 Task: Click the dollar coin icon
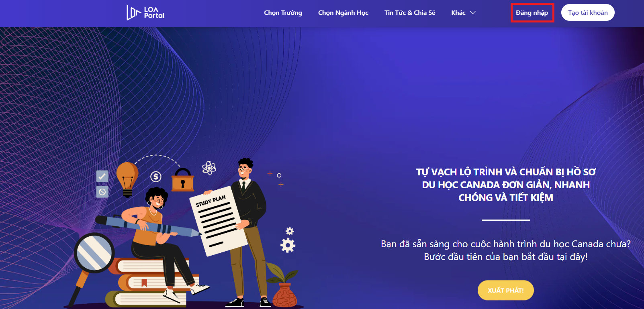pos(156,177)
